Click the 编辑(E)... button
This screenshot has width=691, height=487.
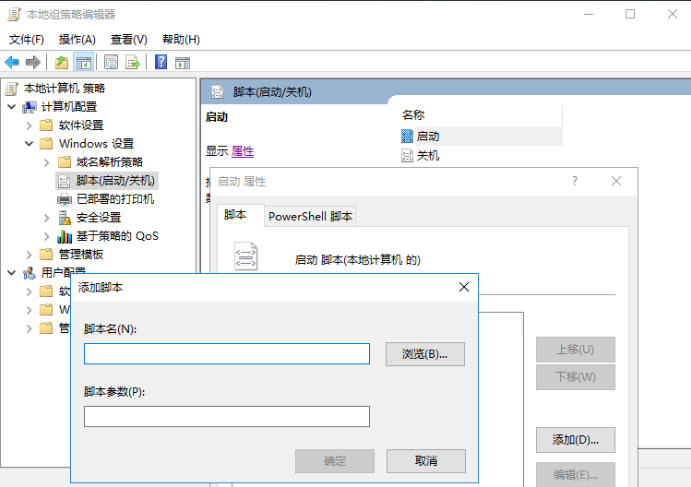[575, 475]
